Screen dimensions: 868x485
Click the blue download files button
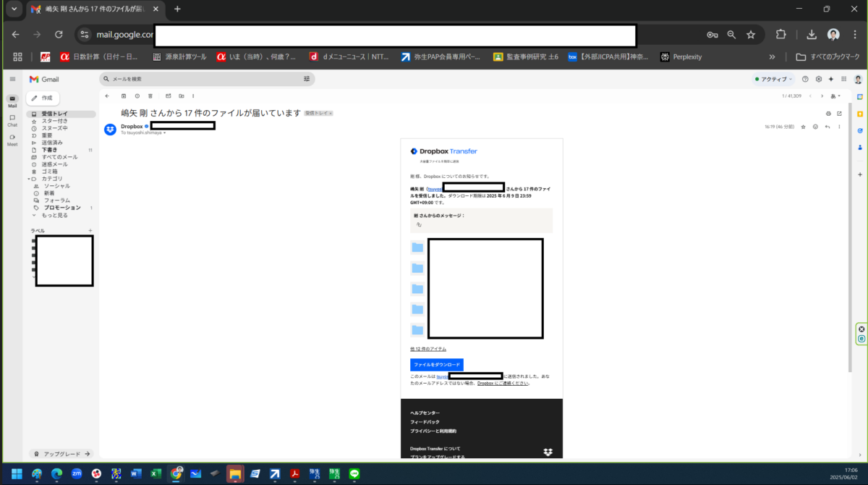(x=437, y=365)
